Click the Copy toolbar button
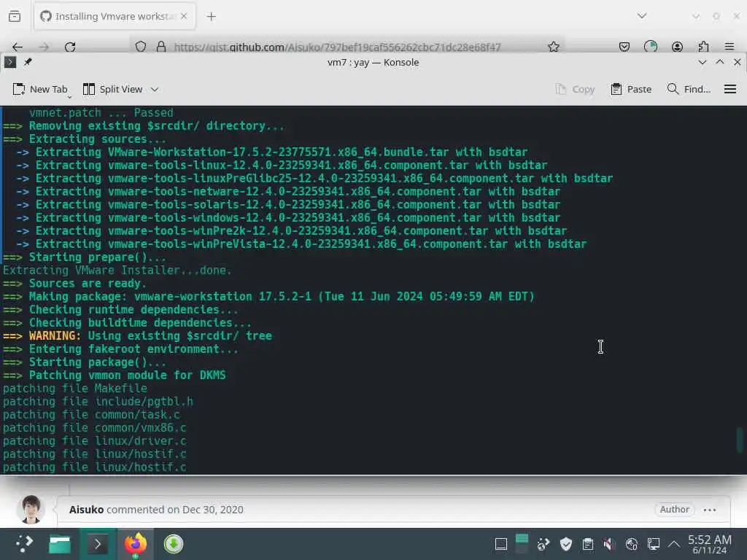The image size is (747, 560). pos(575,89)
